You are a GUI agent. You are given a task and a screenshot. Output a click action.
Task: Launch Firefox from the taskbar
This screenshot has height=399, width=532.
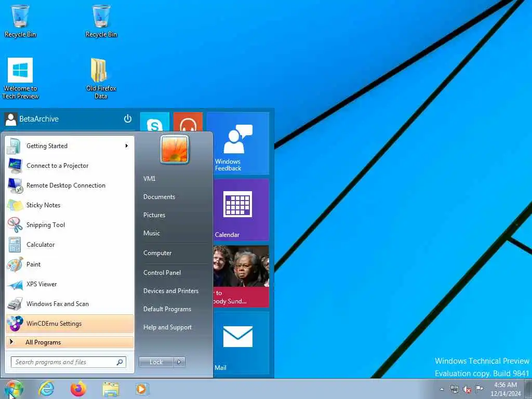pos(78,389)
